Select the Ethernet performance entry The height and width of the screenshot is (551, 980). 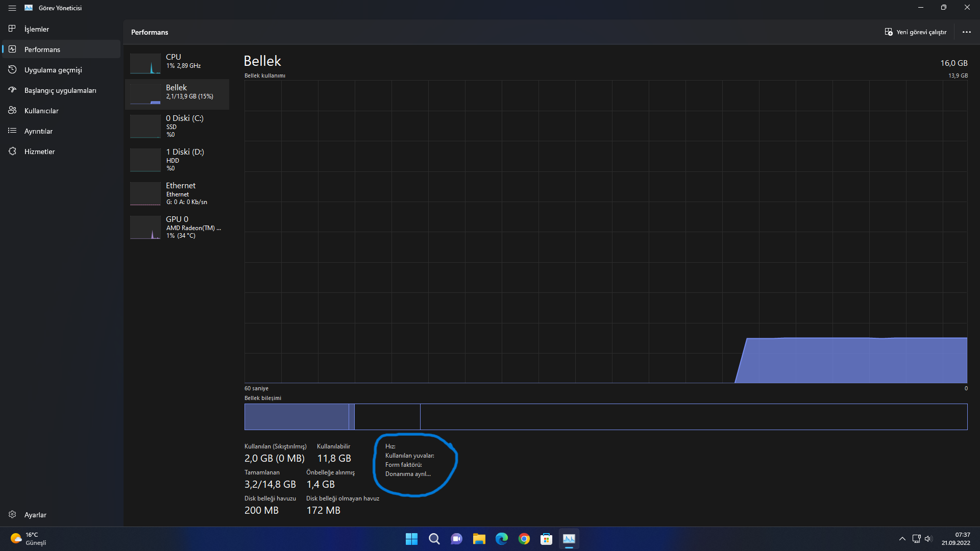(x=177, y=193)
